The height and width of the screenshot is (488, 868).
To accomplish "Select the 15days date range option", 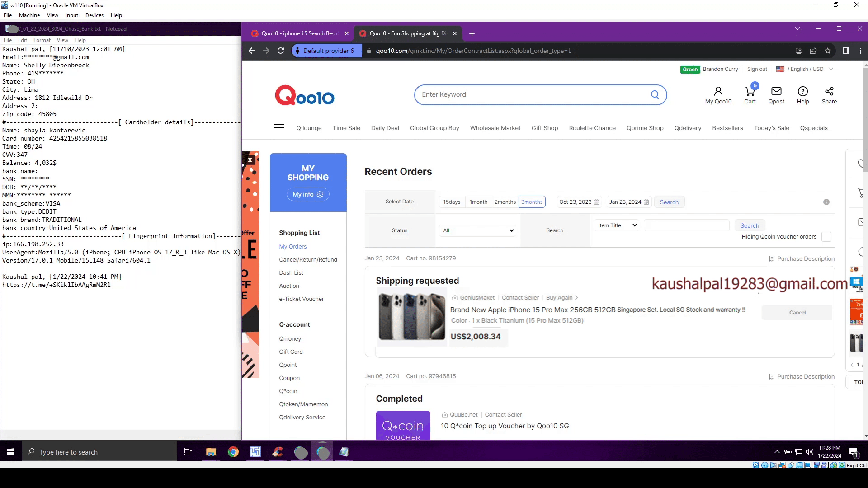I will click(x=452, y=202).
